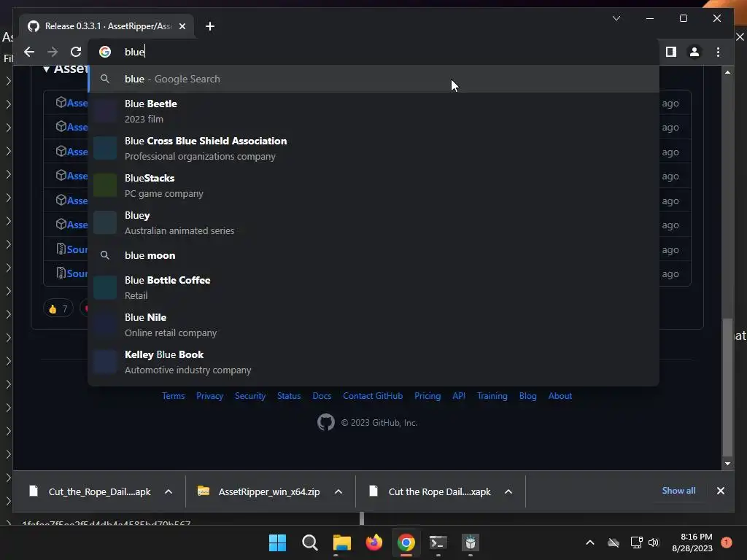Click the GitHub octocat logo in footer
The width and height of the screenshot is (747, 560).
[326, 422]
